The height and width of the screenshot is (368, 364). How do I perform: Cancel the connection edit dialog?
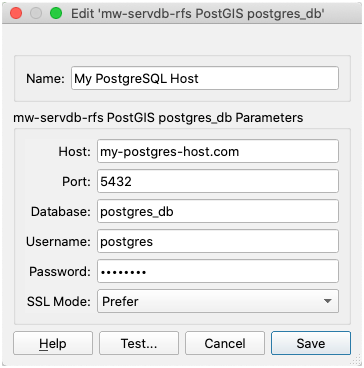pos(225,343)
